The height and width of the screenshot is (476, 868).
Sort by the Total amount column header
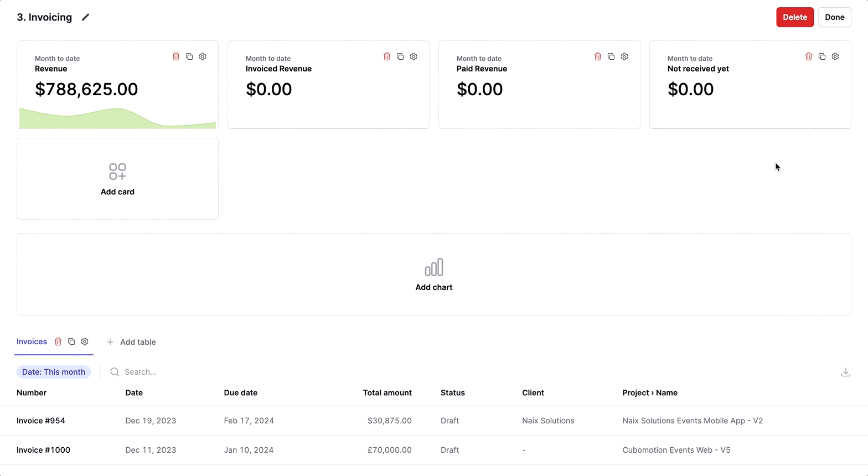click(x=387, y=392)
